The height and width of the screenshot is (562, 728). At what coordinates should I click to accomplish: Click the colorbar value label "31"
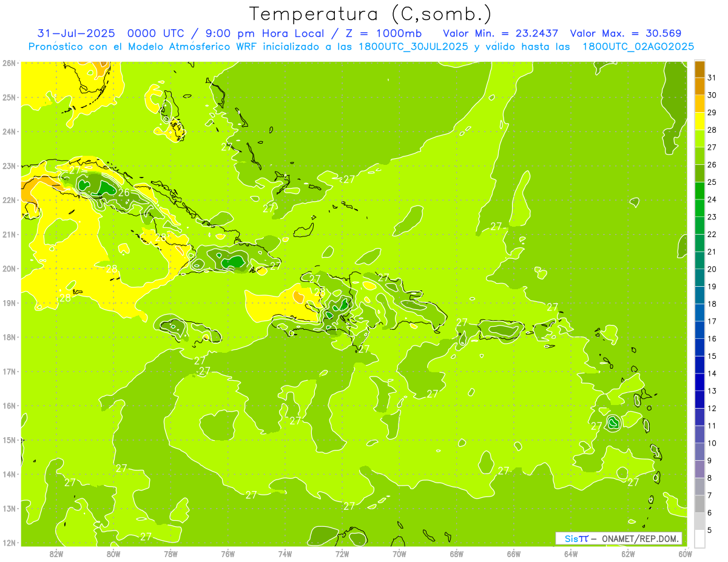click(712, 78)
